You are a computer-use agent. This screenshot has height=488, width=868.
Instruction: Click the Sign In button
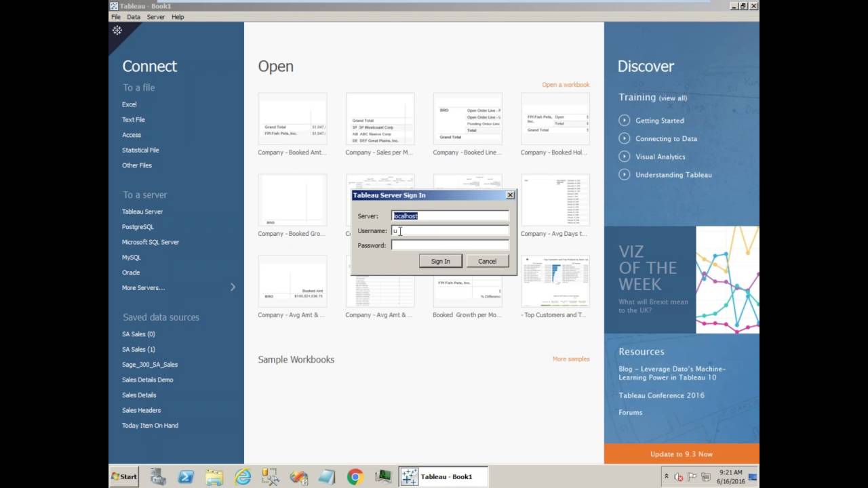[440, 261]
